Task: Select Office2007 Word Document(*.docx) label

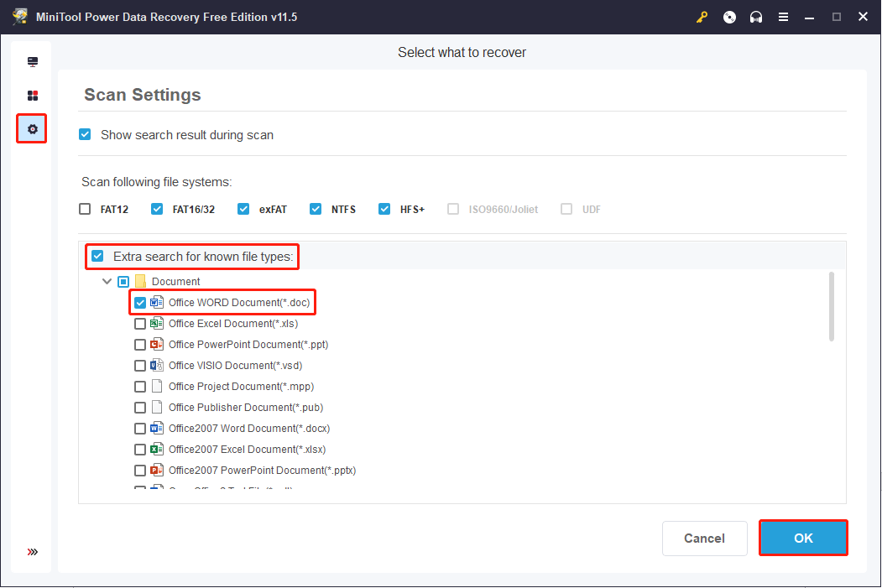Action: (x=249, y=429)
